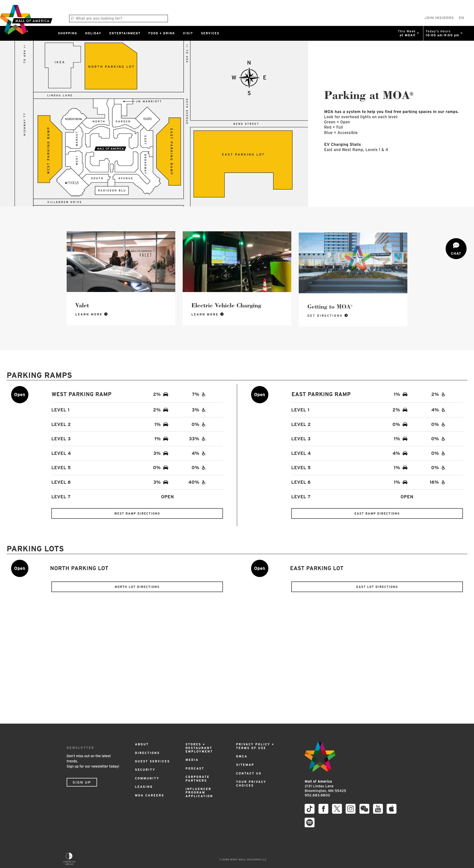Open the Apple app icon in footer
This screenshot has width=474, height=868.
point(391,809)
